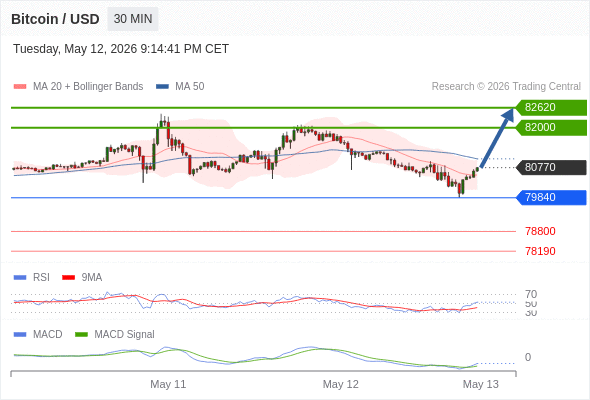This screenshot has width=590, height=400.
Task: Click the Research Trading Central copyright text
Action: click(x=506, y=87)
